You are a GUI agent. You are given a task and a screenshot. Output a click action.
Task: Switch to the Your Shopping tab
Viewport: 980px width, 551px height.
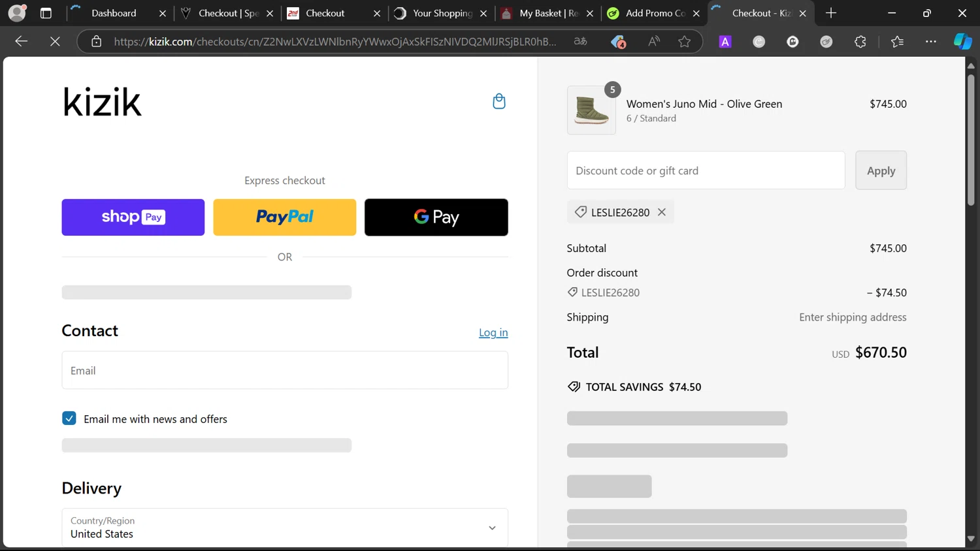tap(442, 13)
